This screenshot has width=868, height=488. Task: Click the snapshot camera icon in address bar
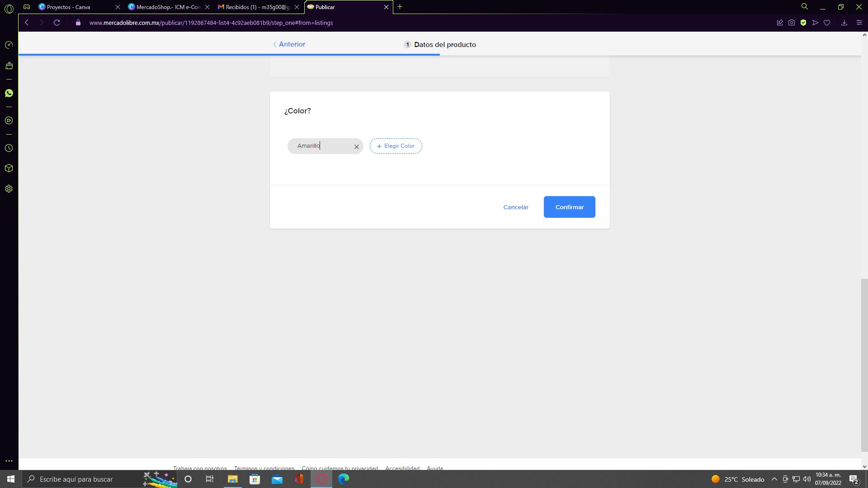791,23
